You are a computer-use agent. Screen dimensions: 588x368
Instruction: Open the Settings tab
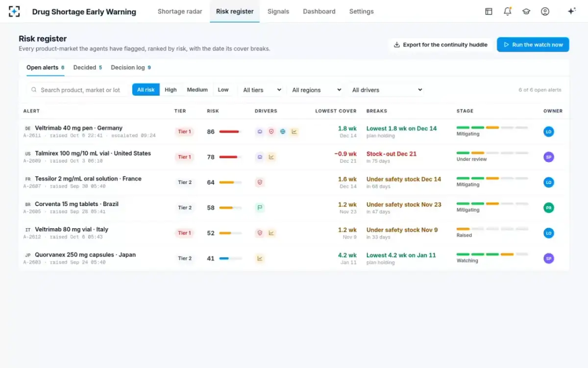[x=362, y=11]
